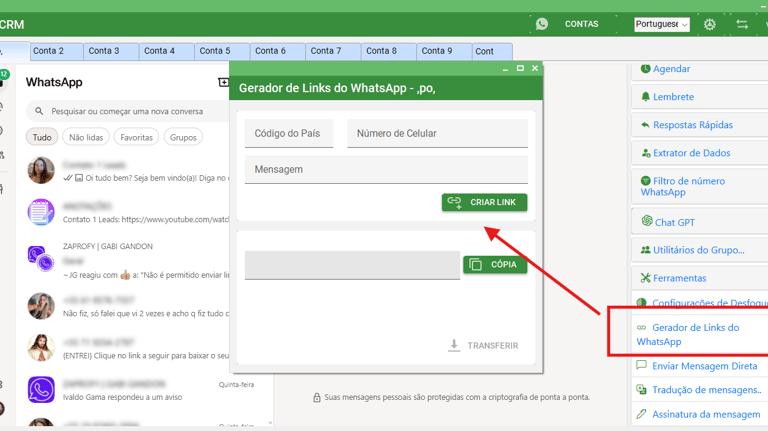Click the swap arrows icon in header

[742, 24]
